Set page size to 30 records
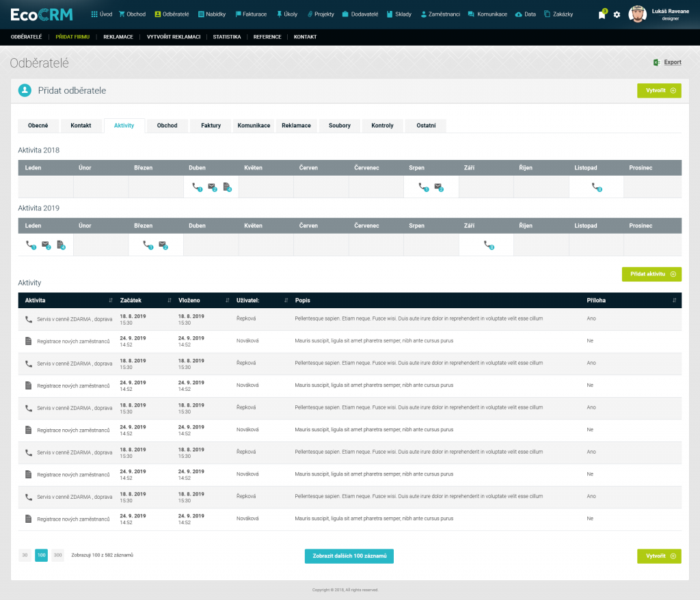The image size is (700, 600). (x=25, y=555)
